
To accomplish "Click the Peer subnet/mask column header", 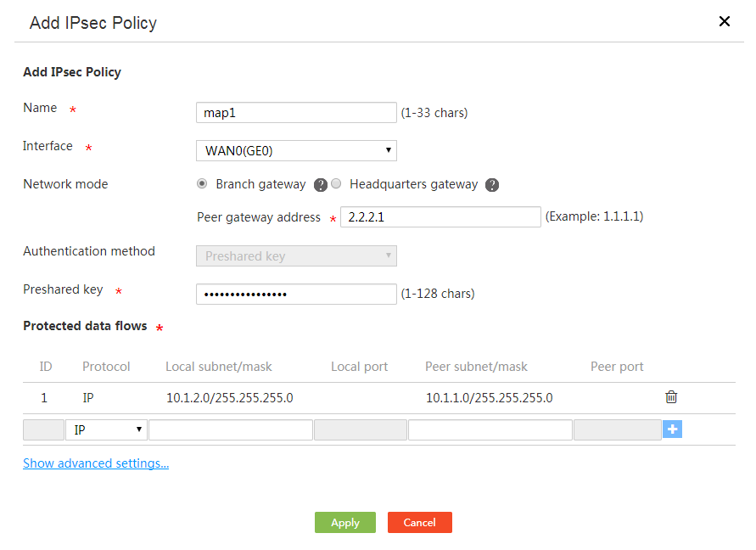I will [x=476, y=367].
